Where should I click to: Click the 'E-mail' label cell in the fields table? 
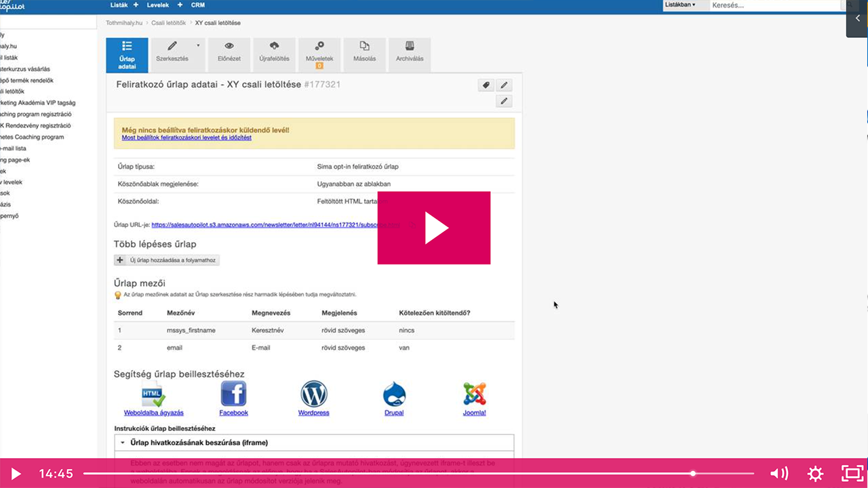261,348
